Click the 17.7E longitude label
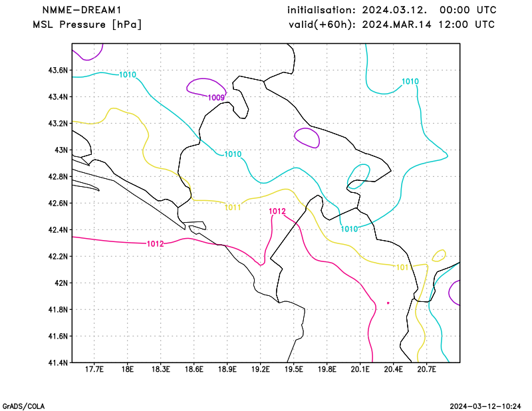532x411 pixels. pos(94,369)
